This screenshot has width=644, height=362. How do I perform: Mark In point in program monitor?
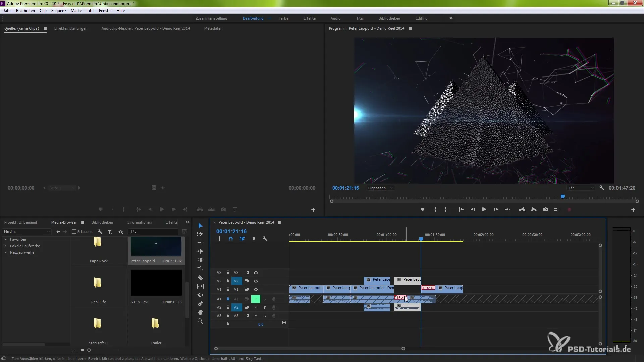tap(435, 209)
